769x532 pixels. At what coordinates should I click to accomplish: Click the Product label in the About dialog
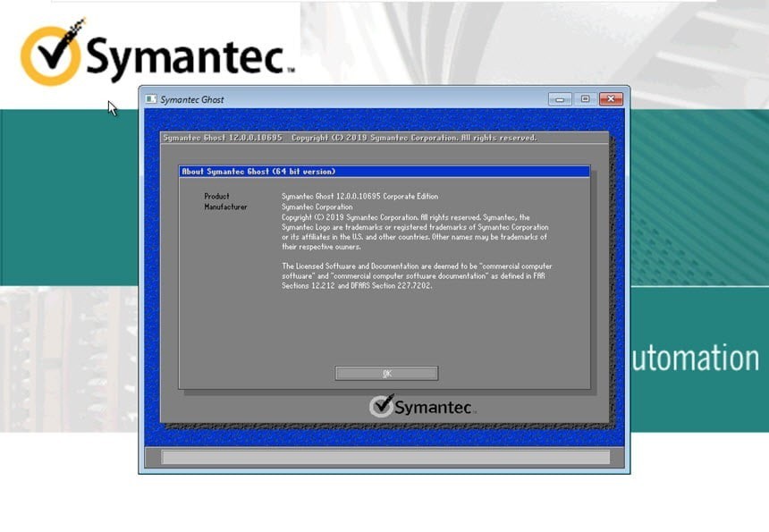pos(215,196)
